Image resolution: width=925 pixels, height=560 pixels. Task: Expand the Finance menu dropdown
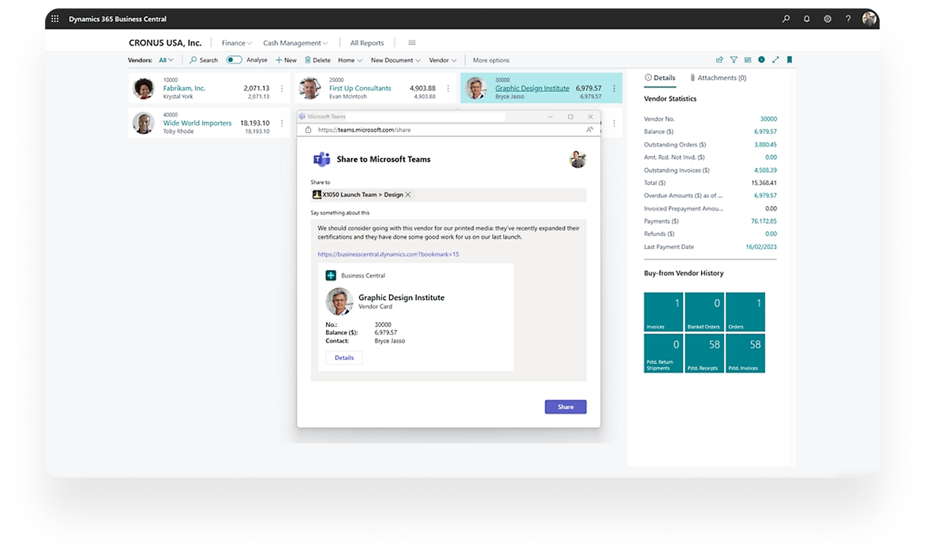[x=236, y=43]
